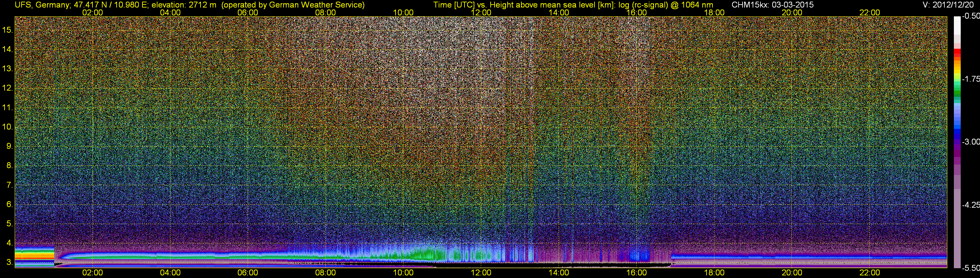Screen dimensions: 980x278
Task: Select the "02:00" label on the top time axis
Action: click(x=92, y=12)
